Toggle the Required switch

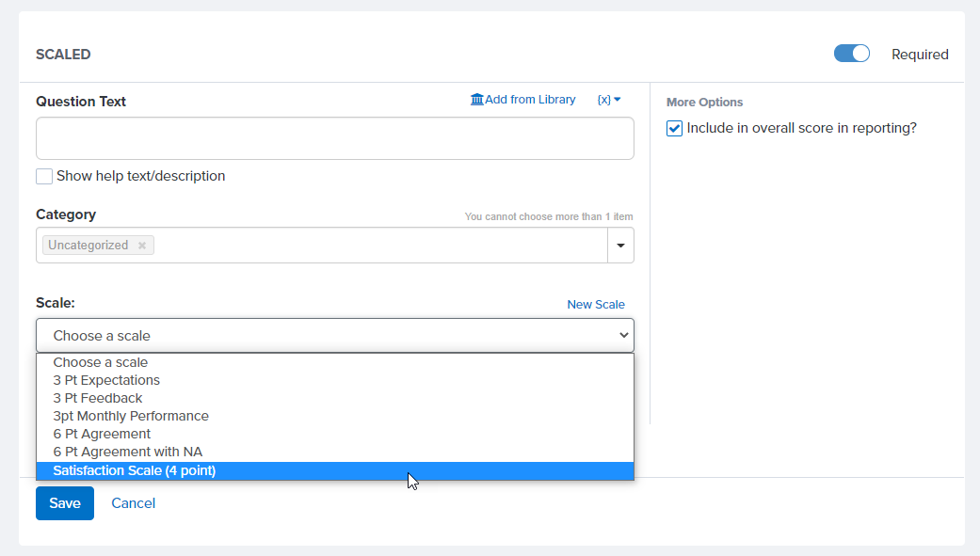point(852,54)
